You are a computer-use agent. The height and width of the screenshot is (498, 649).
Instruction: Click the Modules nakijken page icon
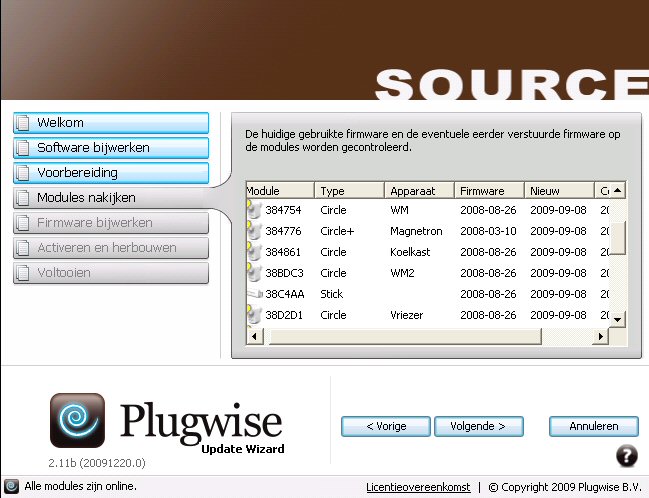click(23, 198)
